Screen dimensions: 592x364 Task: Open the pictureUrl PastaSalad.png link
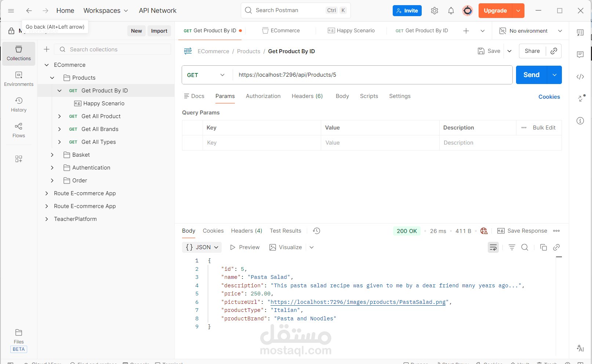coord(358,302)
